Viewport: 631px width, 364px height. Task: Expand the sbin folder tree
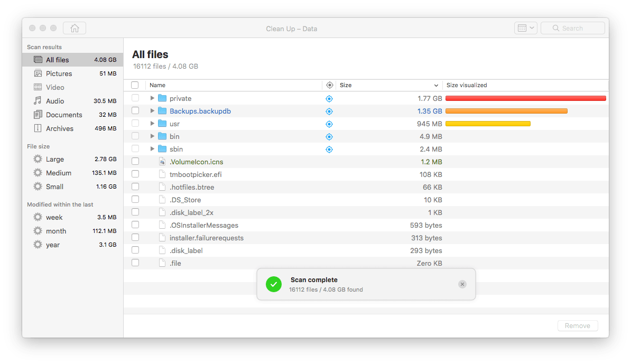click(152, 149)
